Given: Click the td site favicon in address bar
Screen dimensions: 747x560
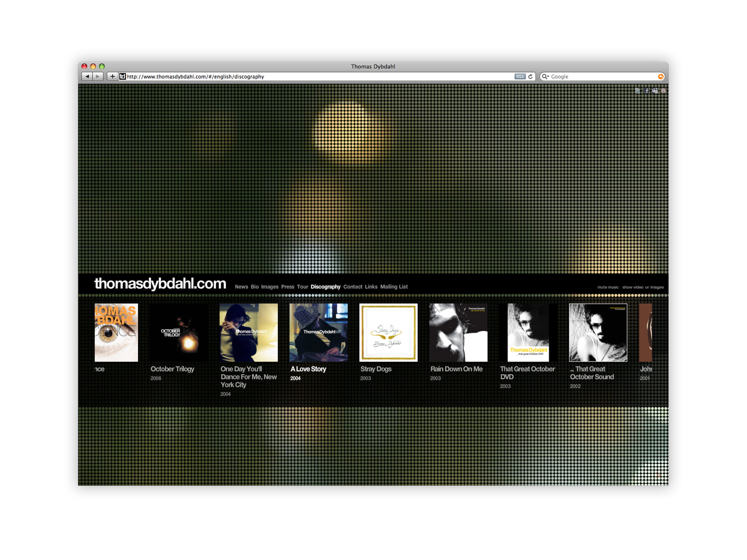Looking at the screenshot, I should tap(123, 77).
